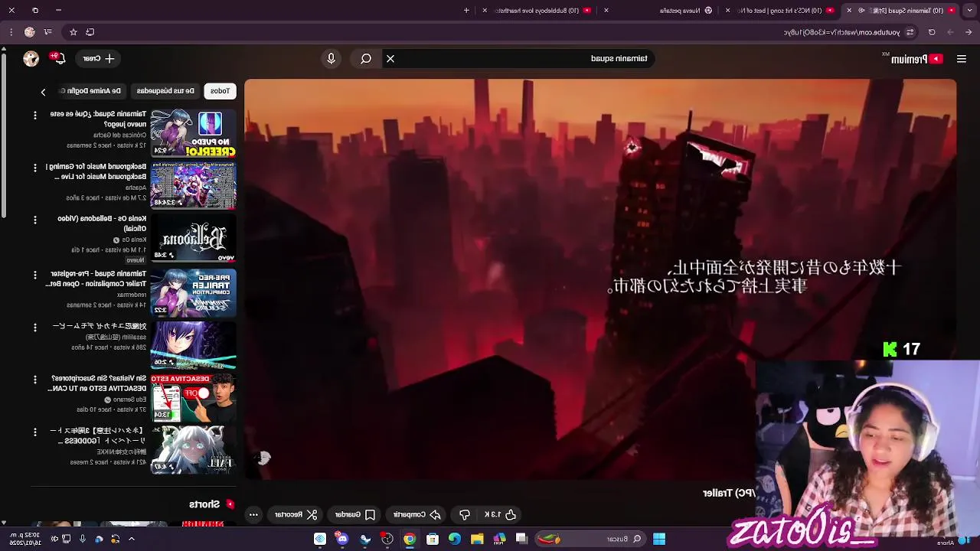Open options for Kenia Os Belladona video

point(34,220)
